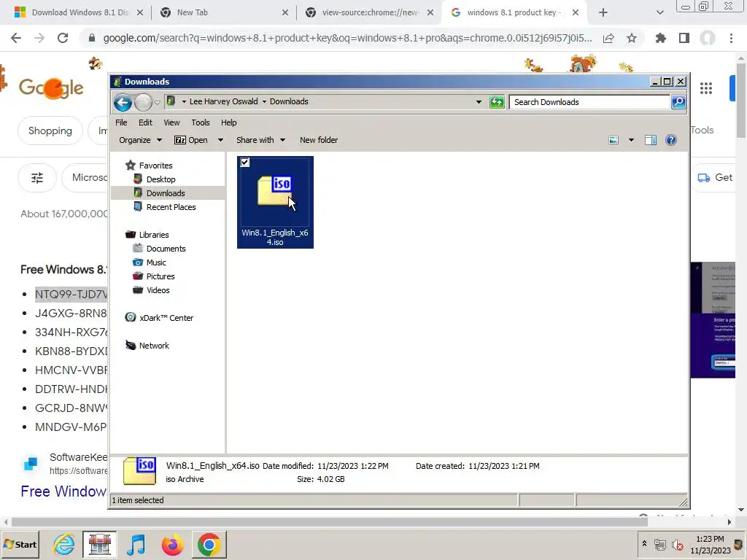Image resolution: width=747 pixels, height=560 pixels.
Task: Reload the Google search page
Action: pyautogui.click(x=63, y=38)
